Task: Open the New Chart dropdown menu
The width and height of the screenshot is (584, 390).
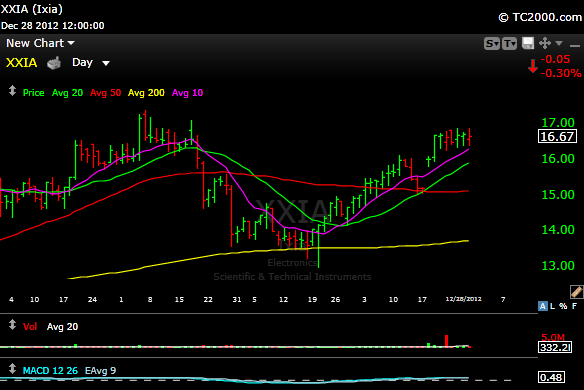Action: coord(40,43)
